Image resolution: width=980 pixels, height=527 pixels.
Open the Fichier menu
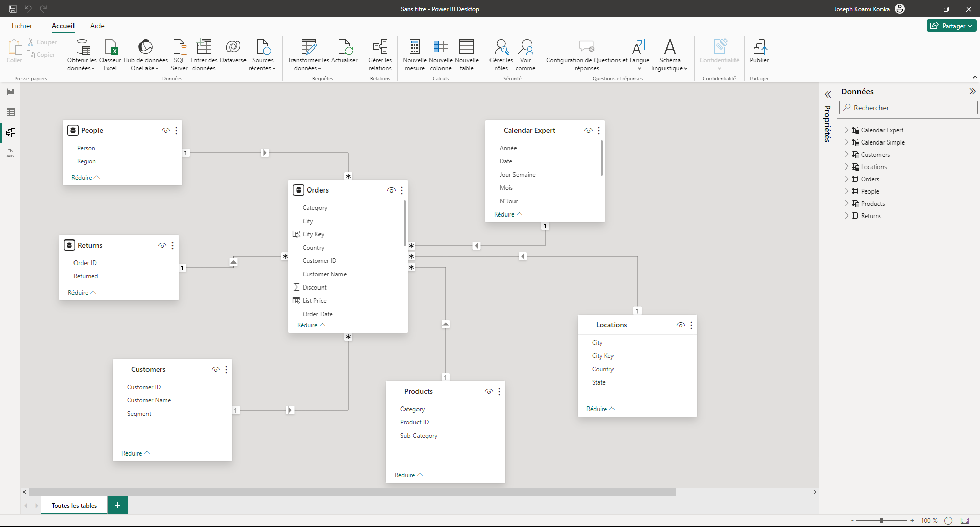tap(22, 26)
